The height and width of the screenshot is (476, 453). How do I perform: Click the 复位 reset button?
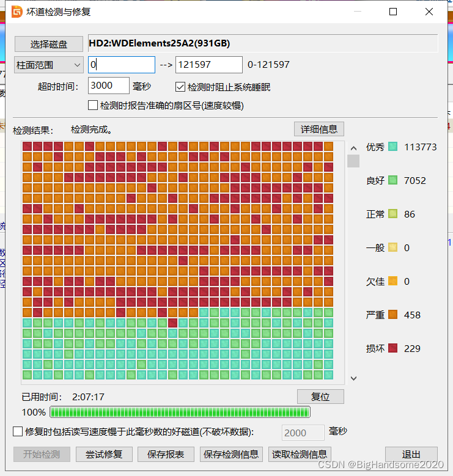320,397
